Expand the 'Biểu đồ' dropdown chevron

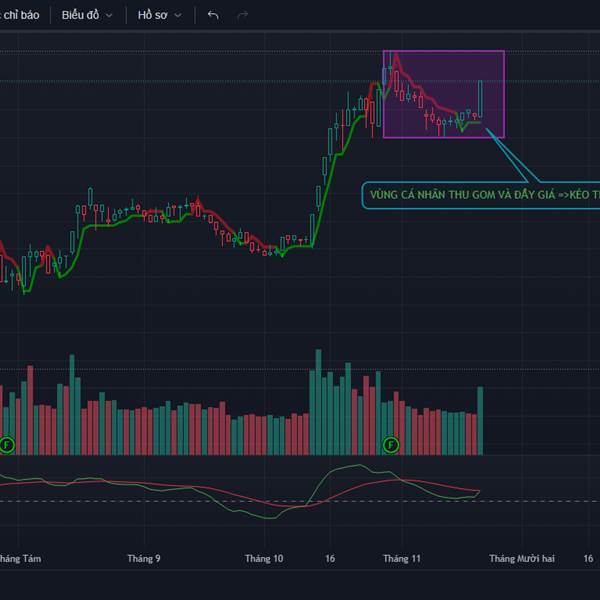point(109,16)
